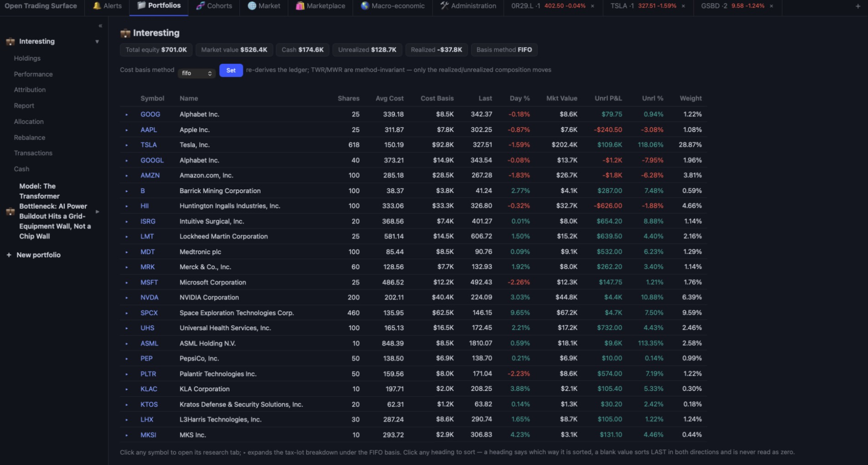Screen dimensions: 868x465
Task: Open the cost basis method fifo dropdown
Action: [x=197, y=73]
